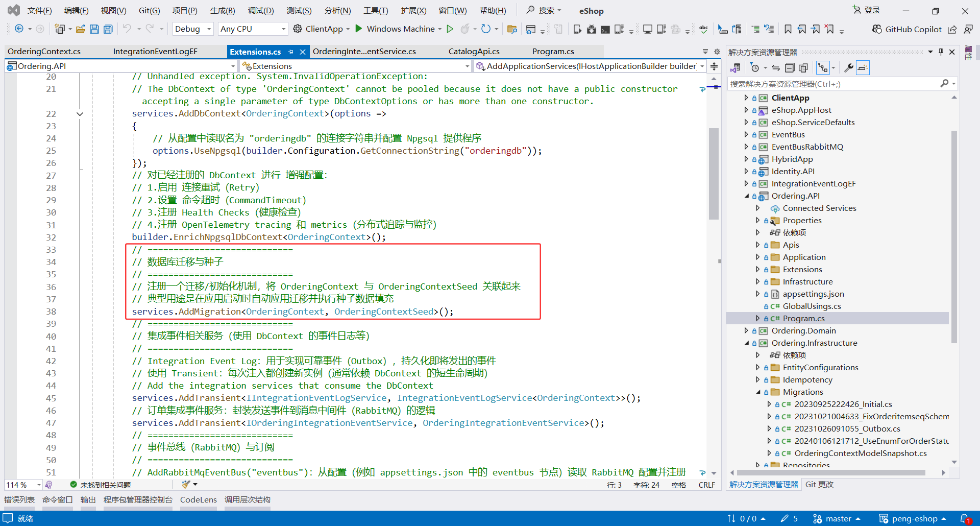Screen dimensions: 980x526
Task: Click the spell checker abc icon
Action: coord(704,29)
